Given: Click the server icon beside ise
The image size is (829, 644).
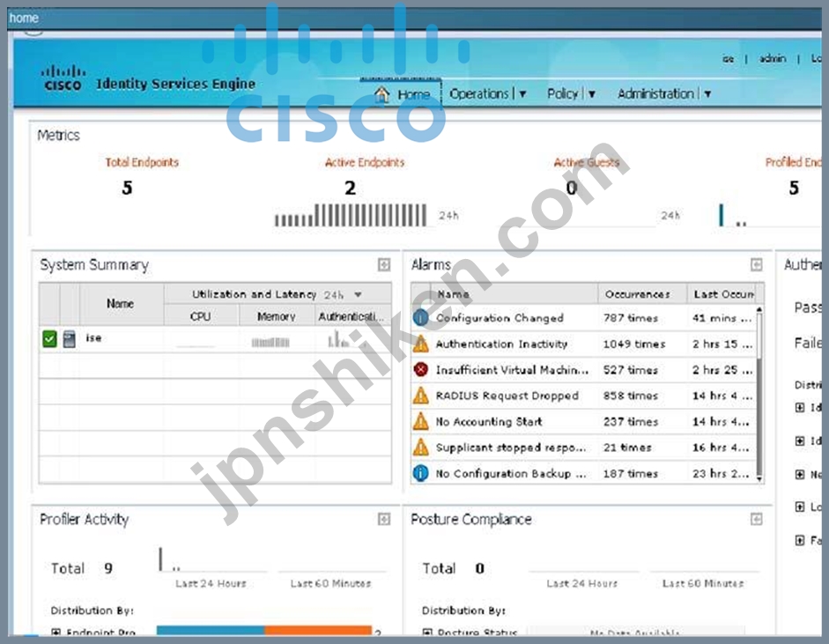Looking at the screenshot, I should point(70,338).
